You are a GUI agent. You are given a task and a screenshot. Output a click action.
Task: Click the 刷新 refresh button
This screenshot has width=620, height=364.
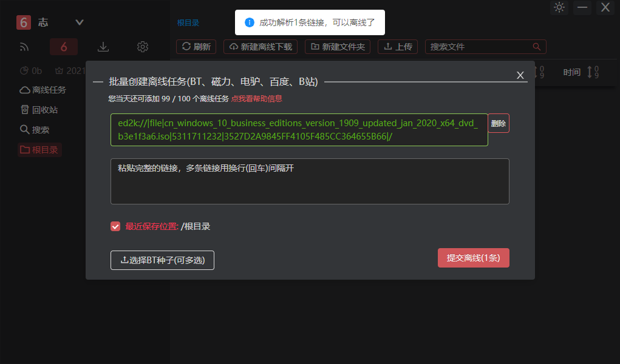196,47
